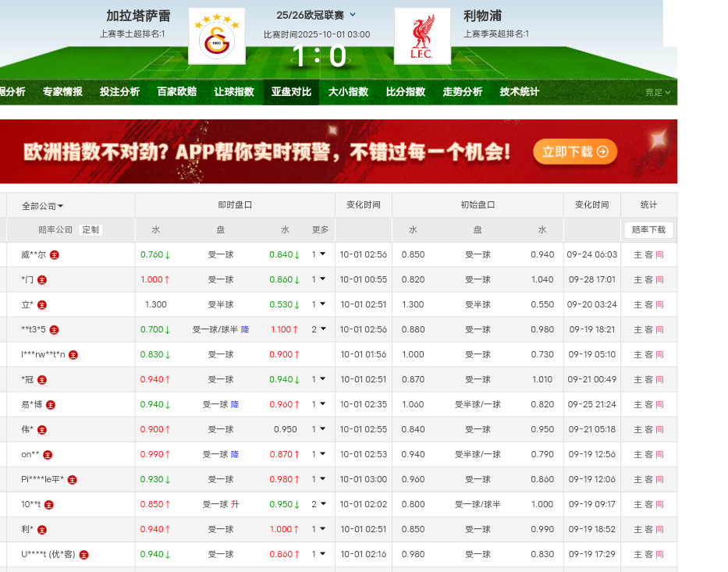
Task: Click the 赔率下载 button
Action: pos(648,229)
